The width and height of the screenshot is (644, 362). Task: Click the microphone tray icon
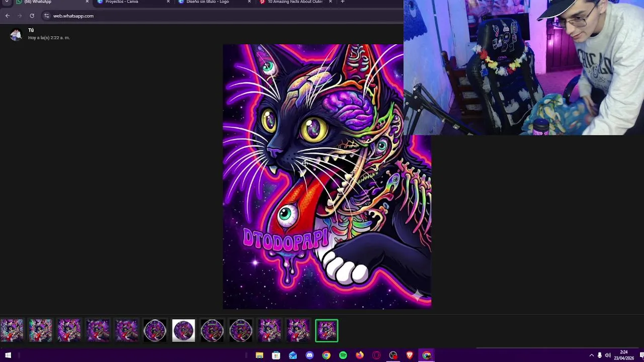[600, 355]
